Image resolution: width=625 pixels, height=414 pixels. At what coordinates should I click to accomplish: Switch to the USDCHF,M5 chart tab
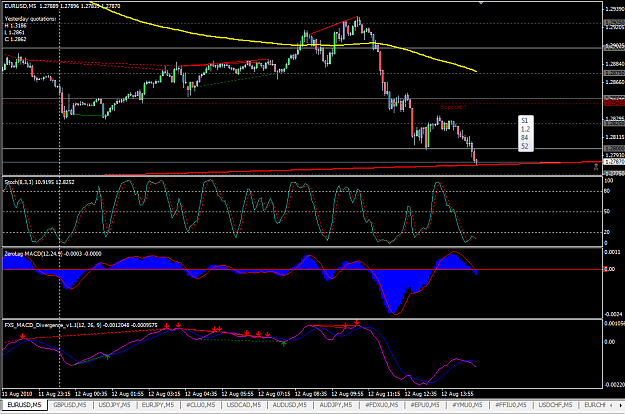click(x=555, y=405)
